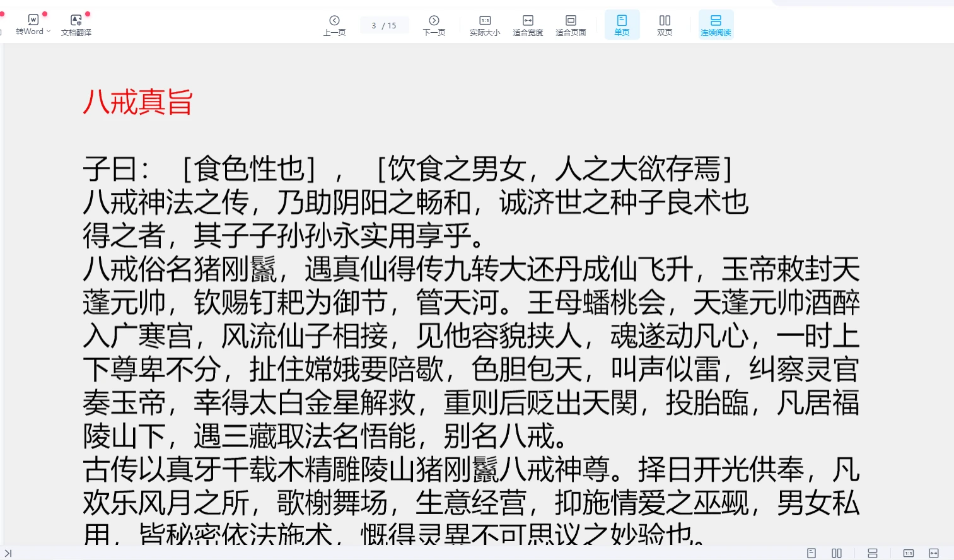954x560 pixels.
Task: Go to next page (下一页)
Action: (x=434, y=25)
